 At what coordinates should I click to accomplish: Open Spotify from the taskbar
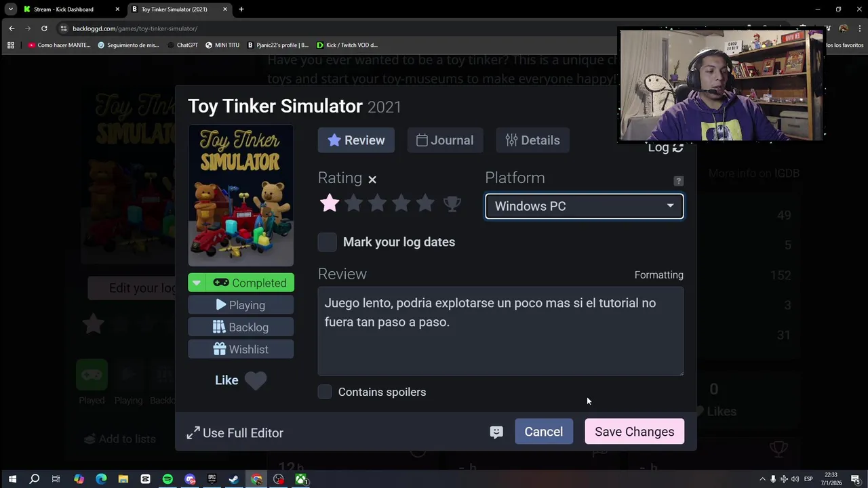click(167, 479)
